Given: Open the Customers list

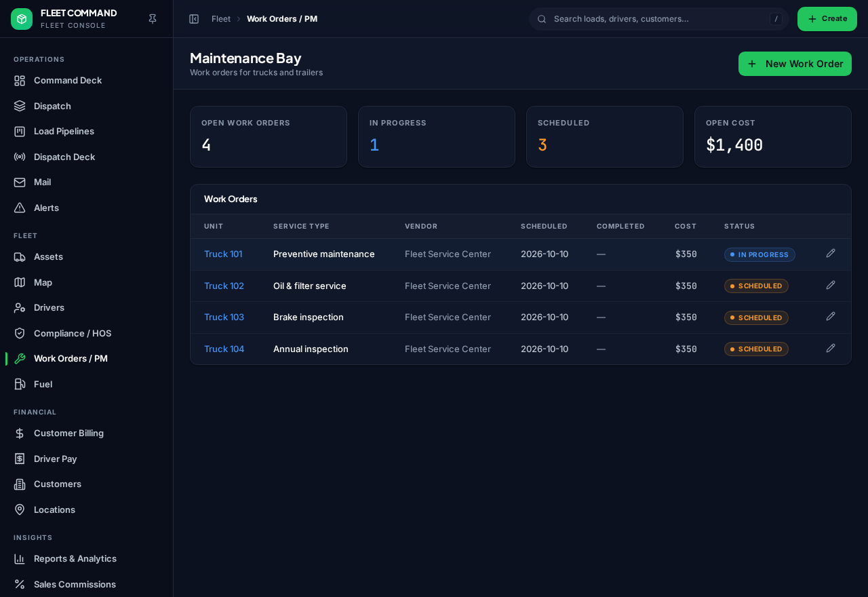Looking at the screenshot, I should 86,484.
